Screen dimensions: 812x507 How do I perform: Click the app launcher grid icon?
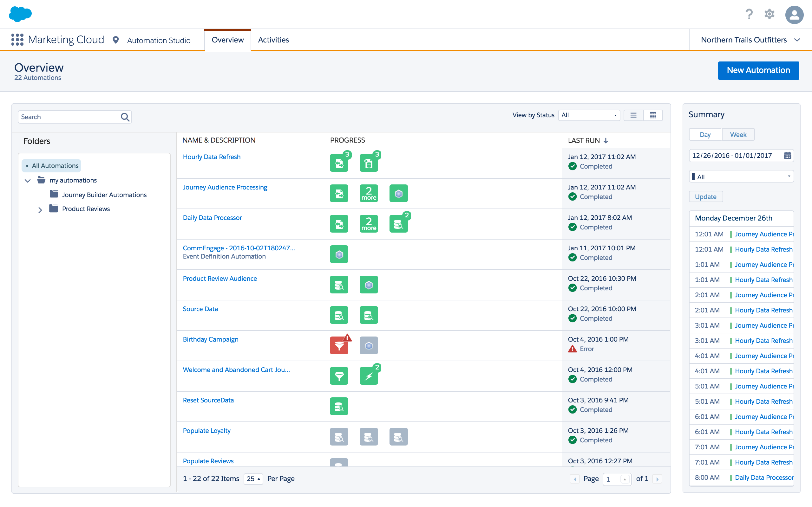pyautogui.click(x=17, y=40)
